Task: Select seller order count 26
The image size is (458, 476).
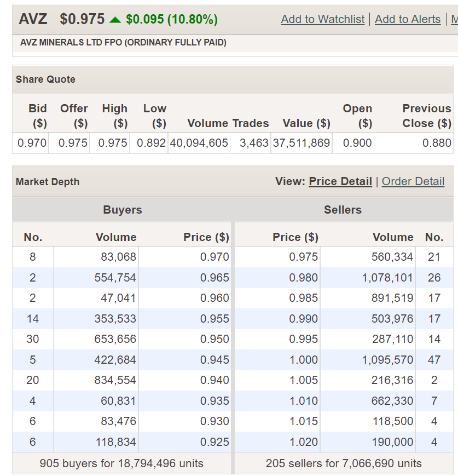Action: point(434,278)
